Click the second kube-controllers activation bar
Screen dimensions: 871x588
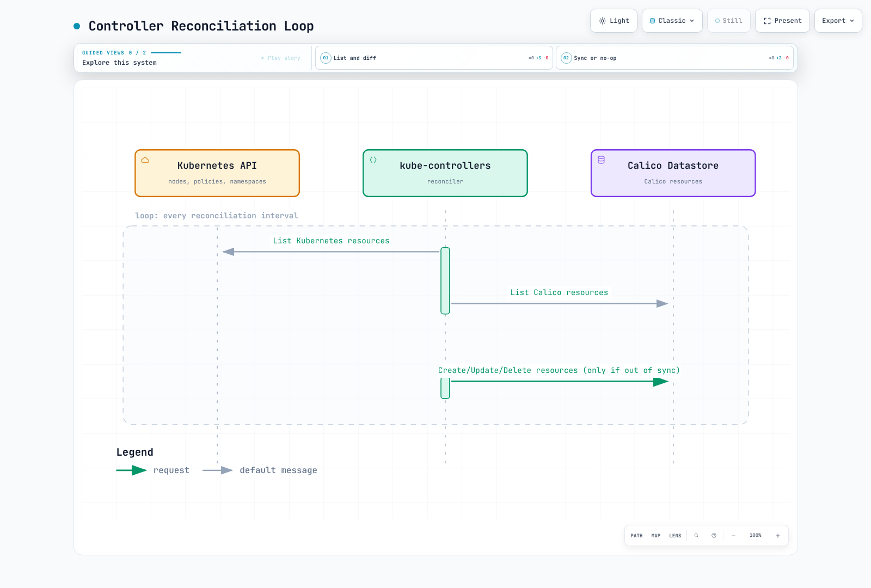[x=445, y=388]
